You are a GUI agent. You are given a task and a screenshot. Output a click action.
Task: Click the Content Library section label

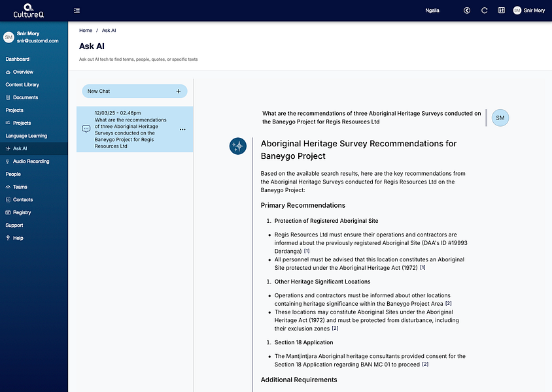(22, 85)
